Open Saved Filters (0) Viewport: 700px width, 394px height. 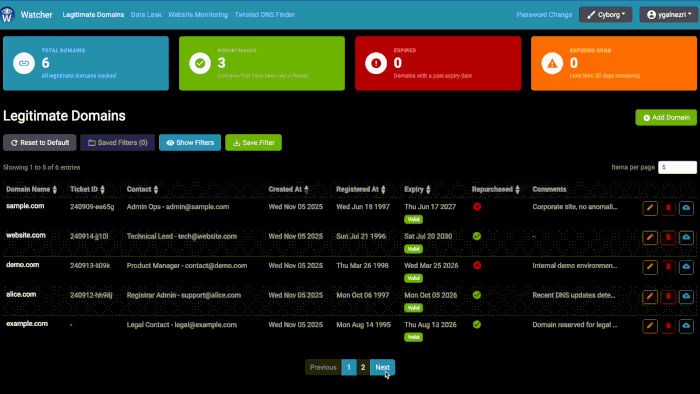[x=117, y=143]
